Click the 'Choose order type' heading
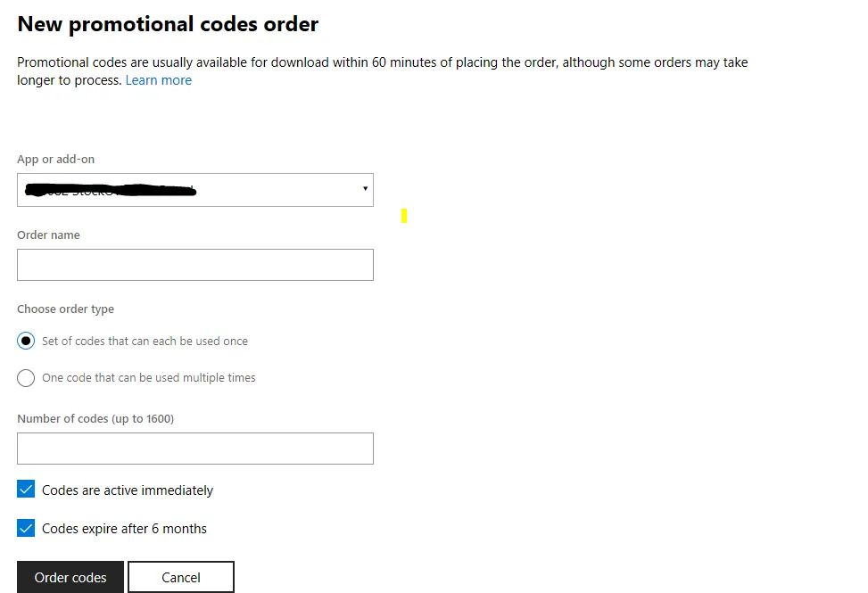This screenshot has height=593, width=868. (x=65, y=309)
